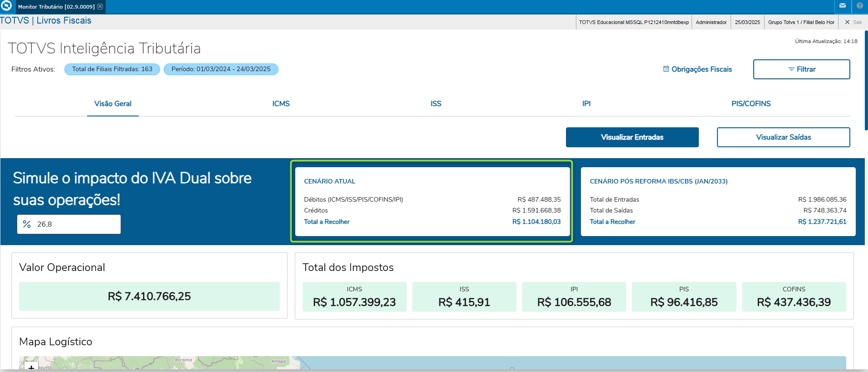Open the ICMS tab

coord(281,104)
